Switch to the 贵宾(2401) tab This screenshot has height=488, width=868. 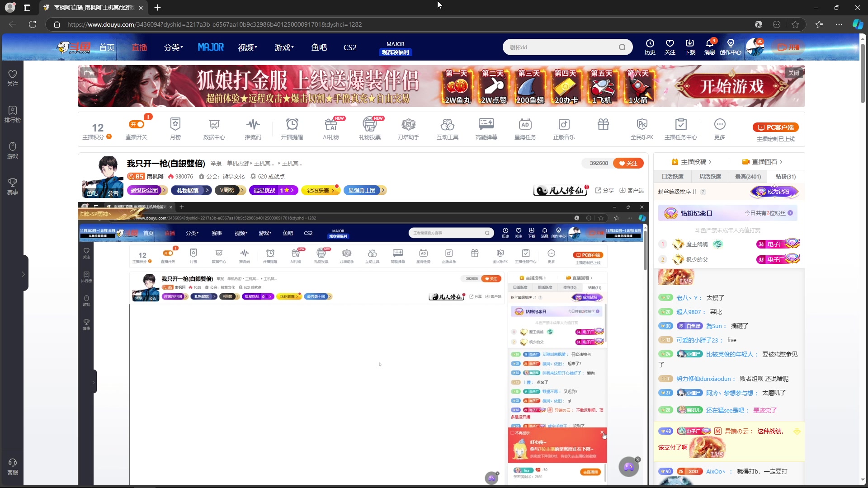pos(748,177)
